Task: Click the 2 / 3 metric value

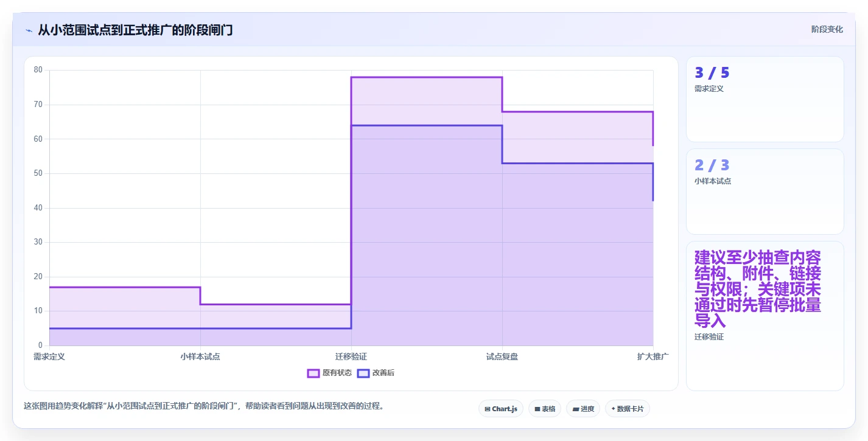Action: [x=712, y=165]
